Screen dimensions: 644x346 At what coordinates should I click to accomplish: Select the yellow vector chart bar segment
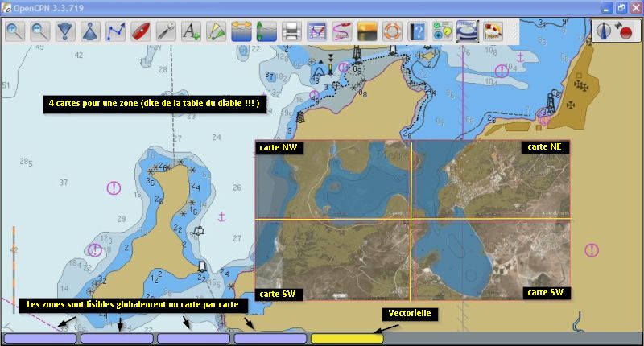(x=347, y=339)
